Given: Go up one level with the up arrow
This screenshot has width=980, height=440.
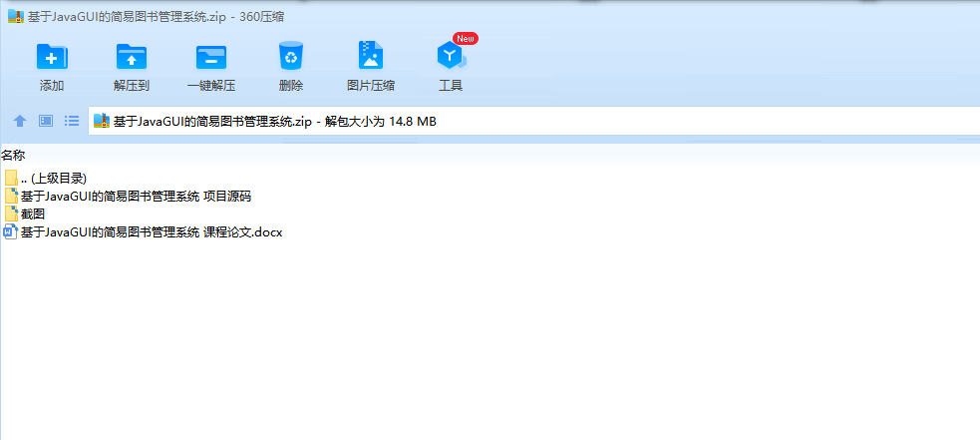Looking at the screenshot, I should pyautogui.click(x=20, y=121).
